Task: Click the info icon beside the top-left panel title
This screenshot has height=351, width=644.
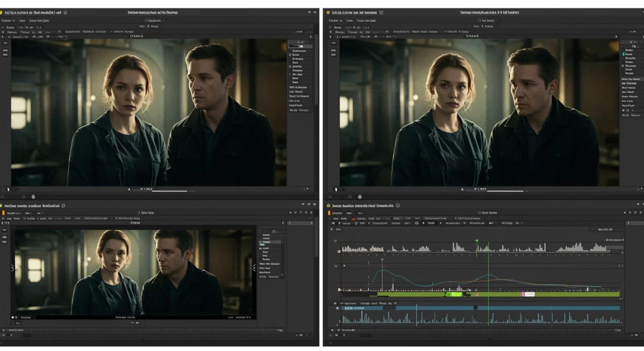Action: [65, 12]
